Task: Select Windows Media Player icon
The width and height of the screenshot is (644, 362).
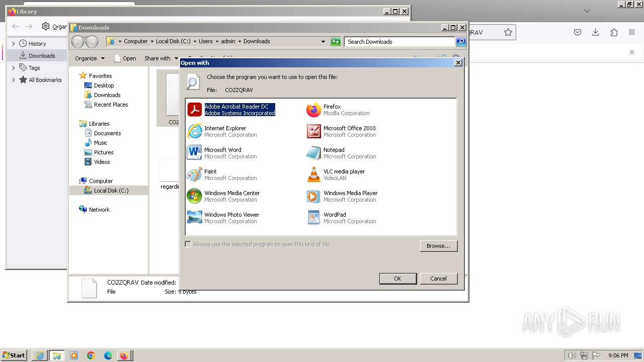Action: (313, 196)
